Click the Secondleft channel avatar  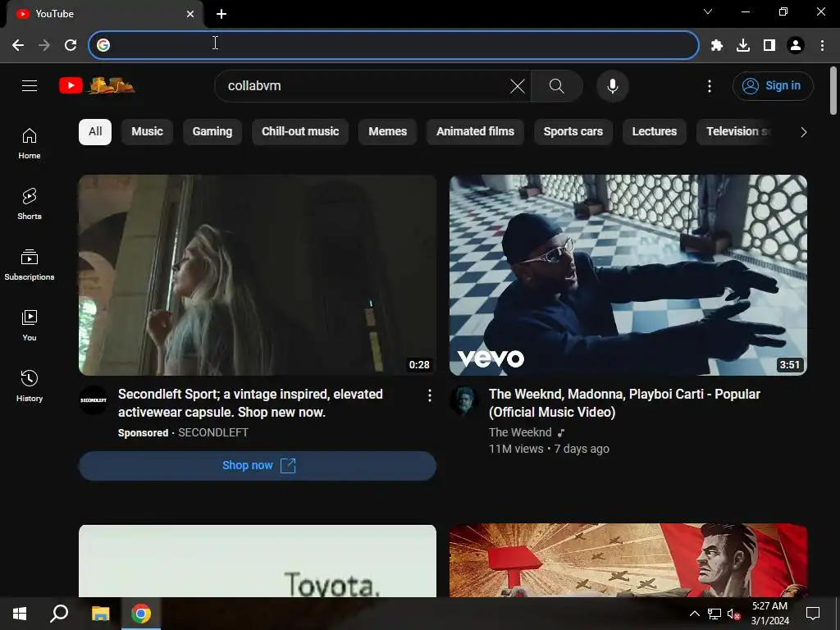94,400
